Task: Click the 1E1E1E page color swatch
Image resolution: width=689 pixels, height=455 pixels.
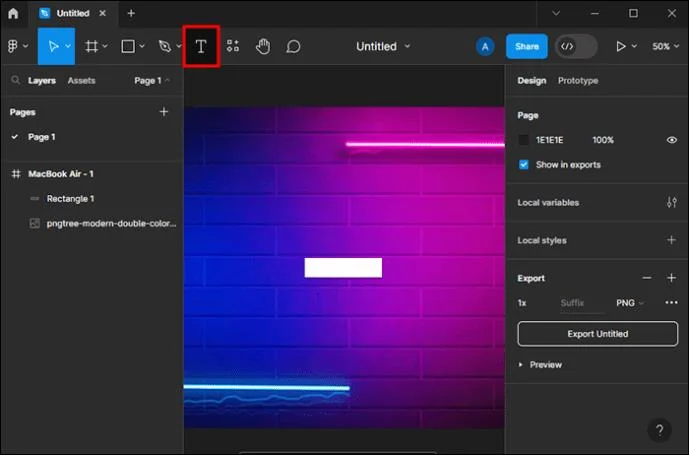Action: [x=523, y=140]
